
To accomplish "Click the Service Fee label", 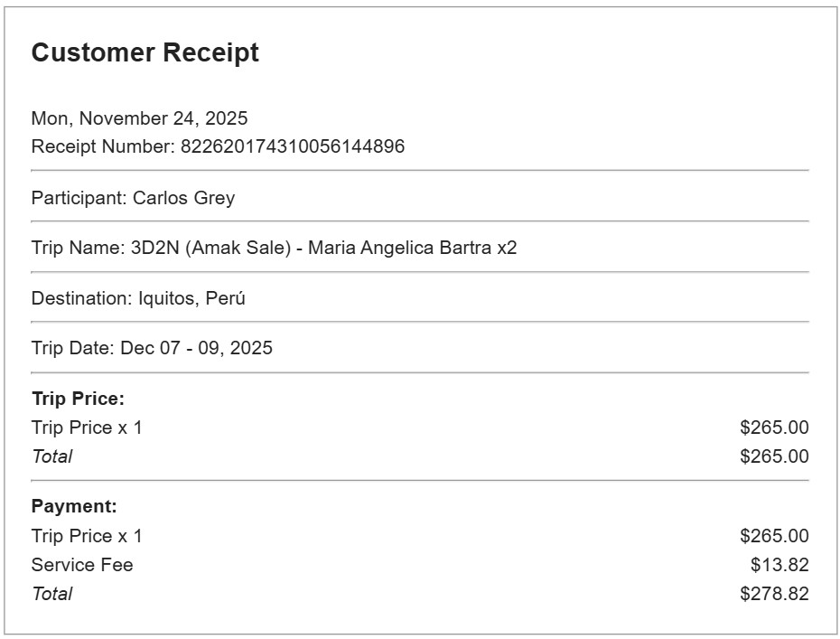I will pos(82,565).
